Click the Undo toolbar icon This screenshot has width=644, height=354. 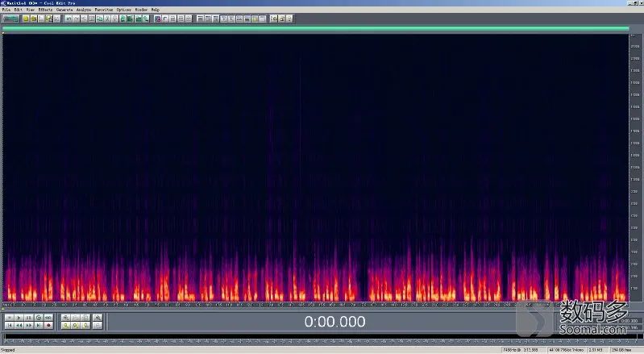point(69,19)
